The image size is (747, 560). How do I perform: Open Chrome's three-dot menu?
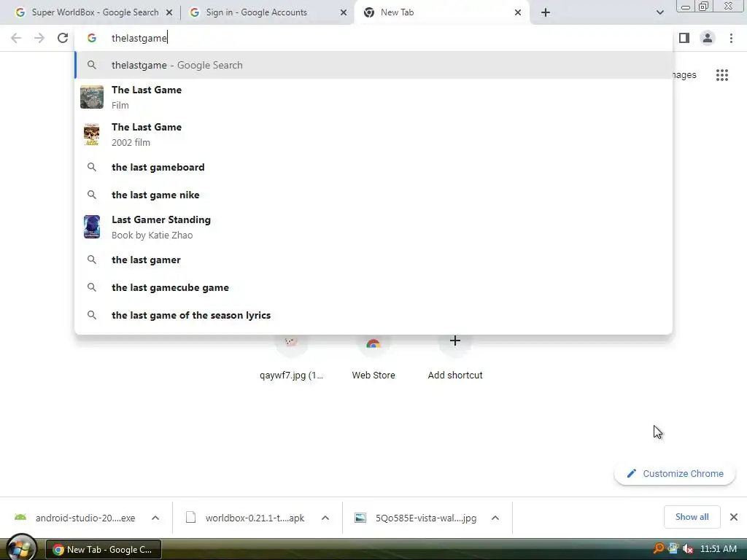click(731, 38)
